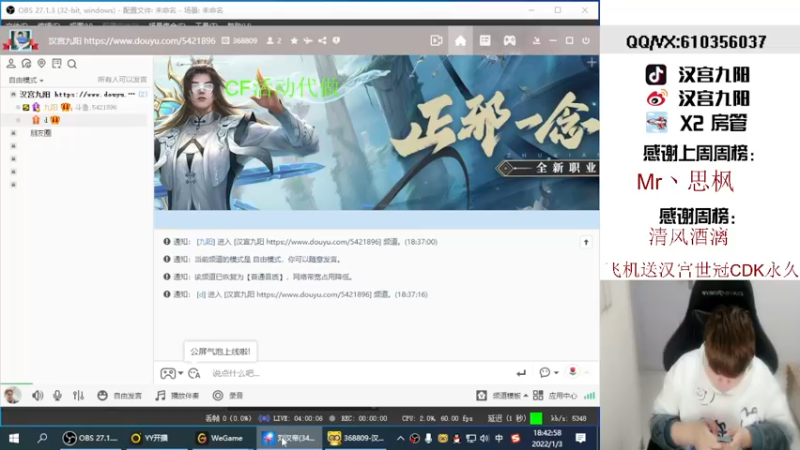
Task: Click the location pin icon in sidebar
Action: tap(41, 63)
